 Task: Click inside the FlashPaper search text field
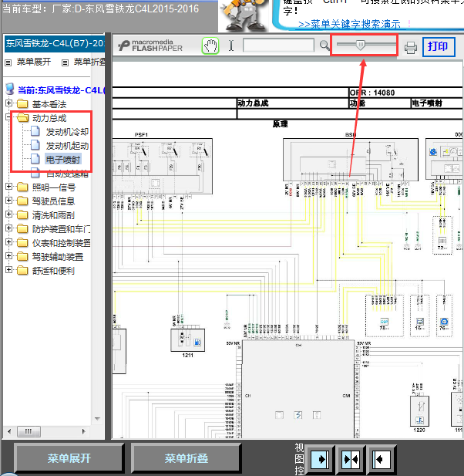tap(278, 46)
